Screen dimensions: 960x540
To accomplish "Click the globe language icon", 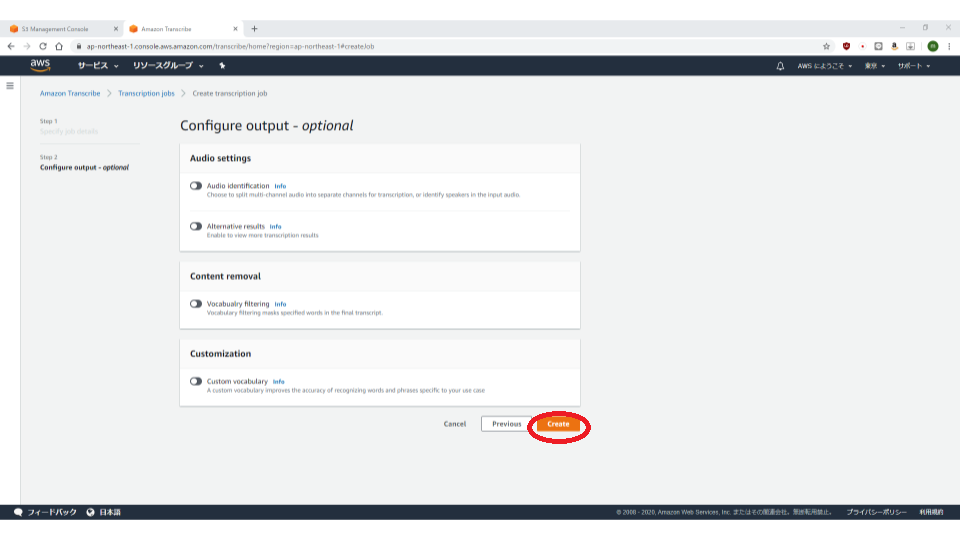I will [x=91, y=512].
